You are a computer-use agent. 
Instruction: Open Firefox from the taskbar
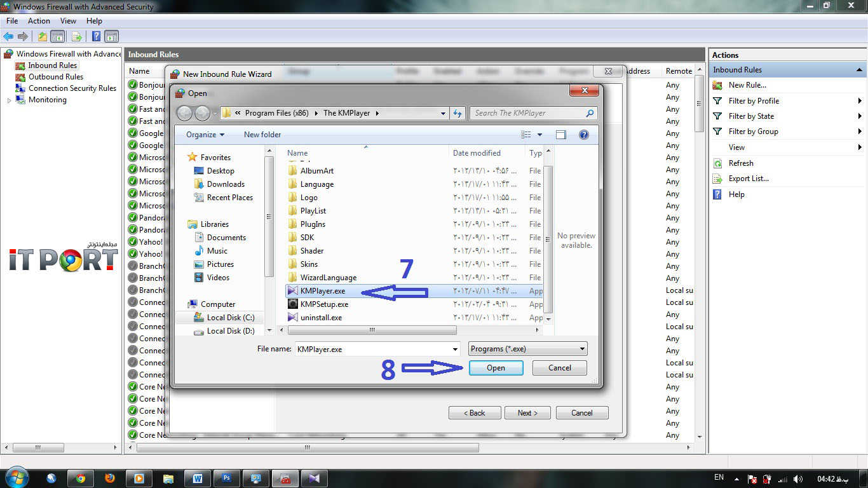(109, 478)
